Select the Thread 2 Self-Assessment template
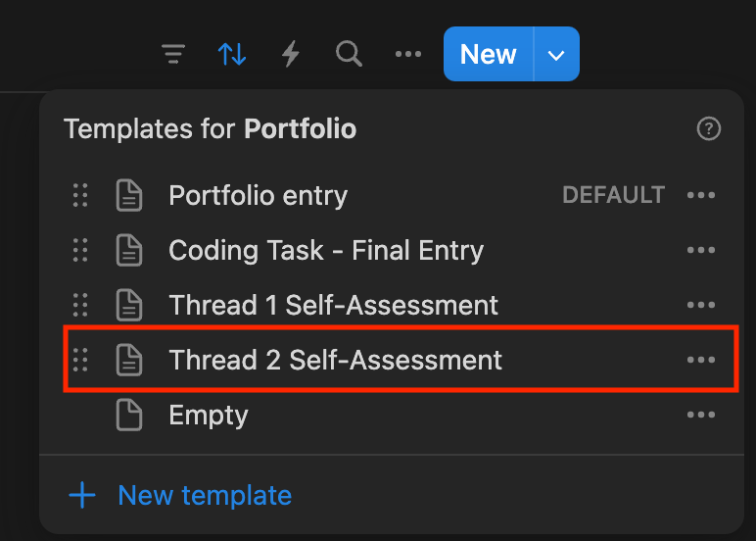The height and width of the screenshot is (541, 756). 335,360
